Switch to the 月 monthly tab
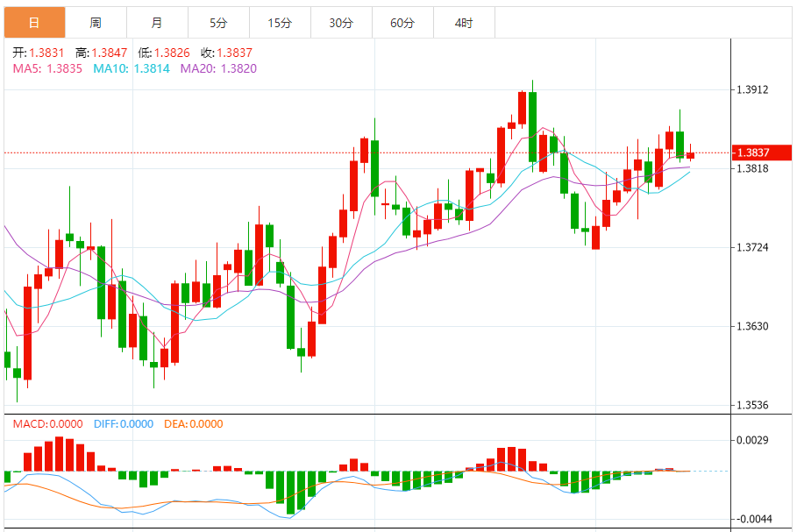Screen dimensions: 797x532 click(157, 23)
